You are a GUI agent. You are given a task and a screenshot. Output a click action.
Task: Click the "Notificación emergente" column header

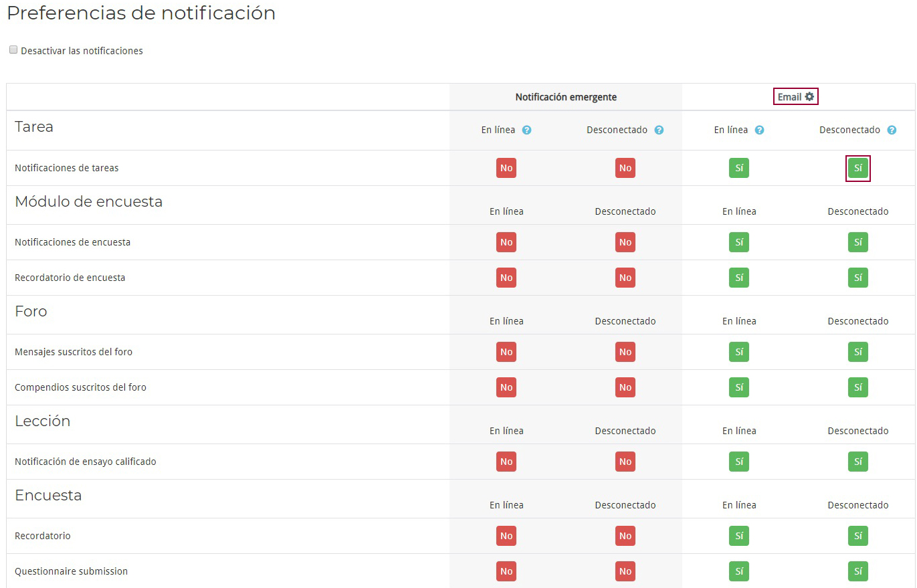tap(565, 96)
